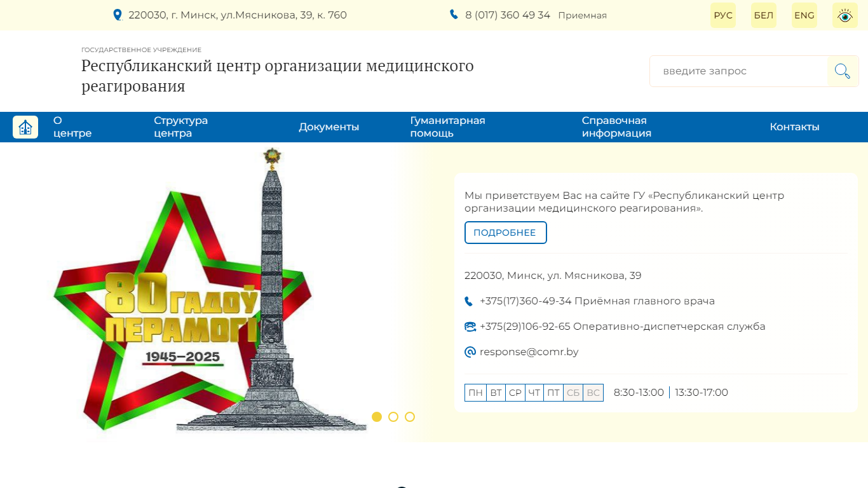Click the СР weekday cell
This screenshot has width=868, height=488.
click(515, 393)
